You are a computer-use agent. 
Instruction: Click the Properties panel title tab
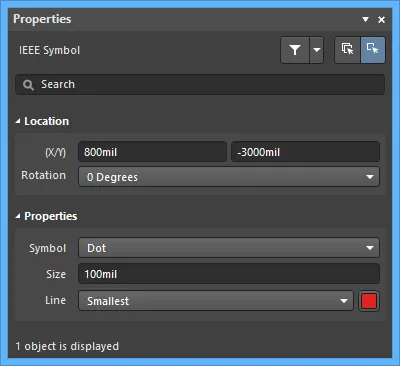click(42, 19)
